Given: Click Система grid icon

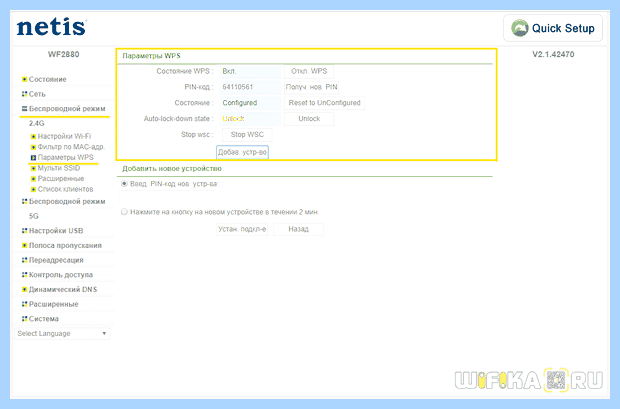Looking at the screenshot, I should (x=25, y=318).
